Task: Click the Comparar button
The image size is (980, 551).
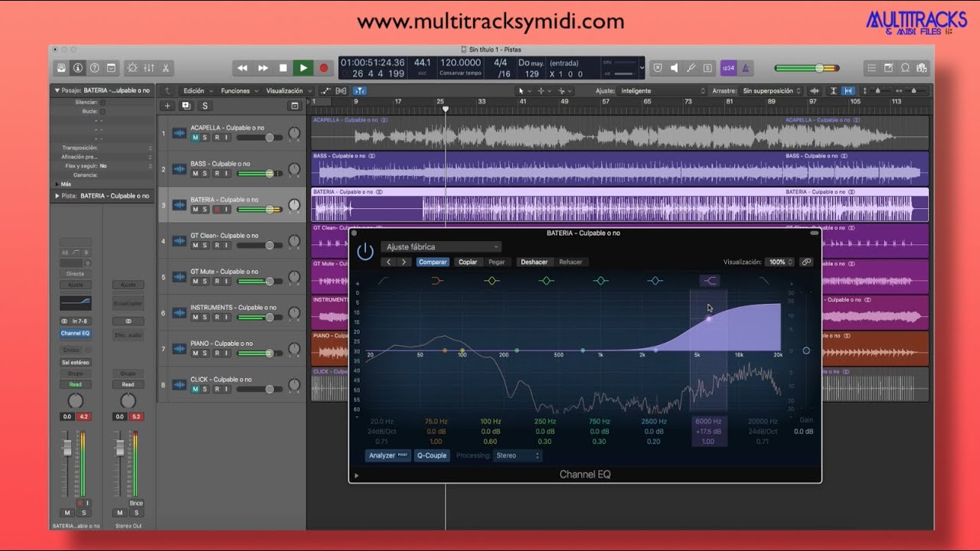Action: [433, 262]
